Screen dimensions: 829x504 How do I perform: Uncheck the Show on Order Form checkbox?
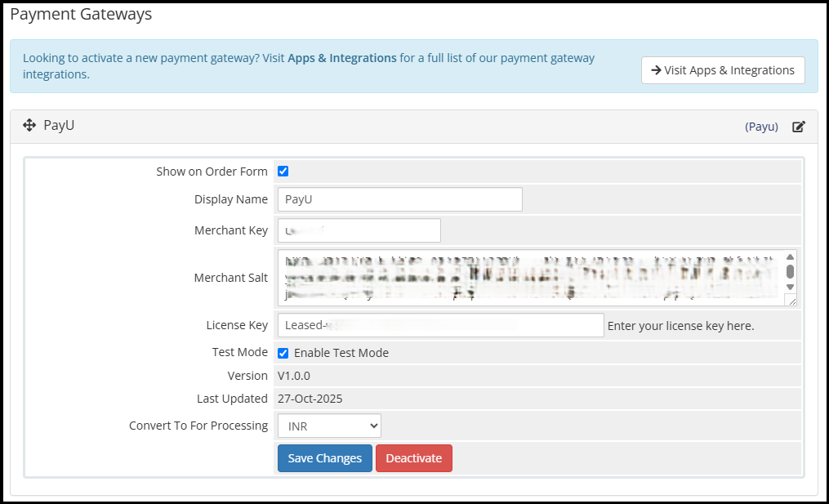[283, 172]
